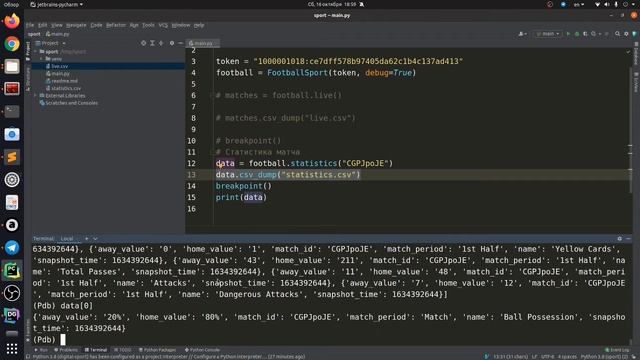Viewport: 640px width, 360px height.
Task: Open Search Everywhere magnifier icon
Action: pyautogui.click(x=618, y=34)
